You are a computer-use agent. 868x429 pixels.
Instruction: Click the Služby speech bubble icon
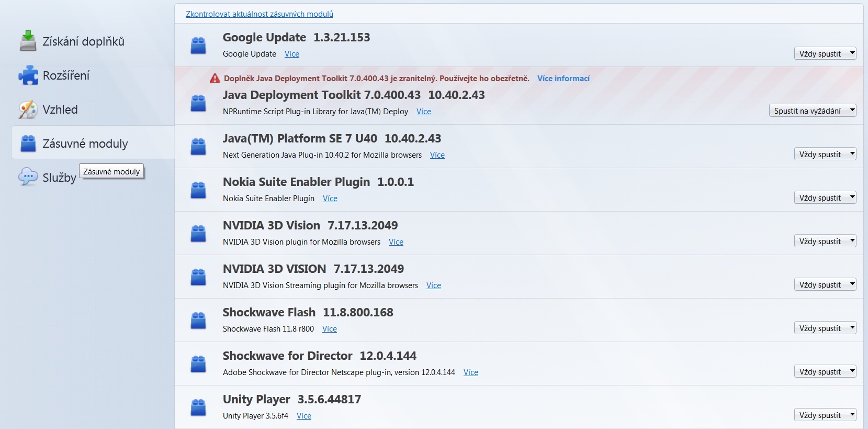tap(28, 177)
